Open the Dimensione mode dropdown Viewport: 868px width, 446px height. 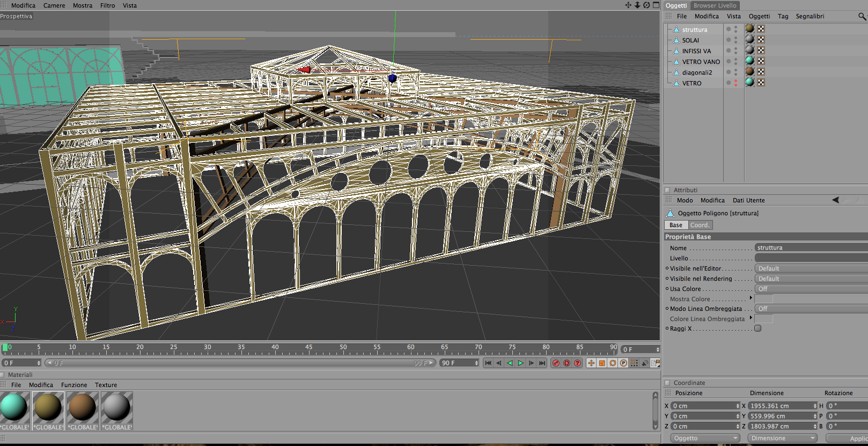point(783,438)
